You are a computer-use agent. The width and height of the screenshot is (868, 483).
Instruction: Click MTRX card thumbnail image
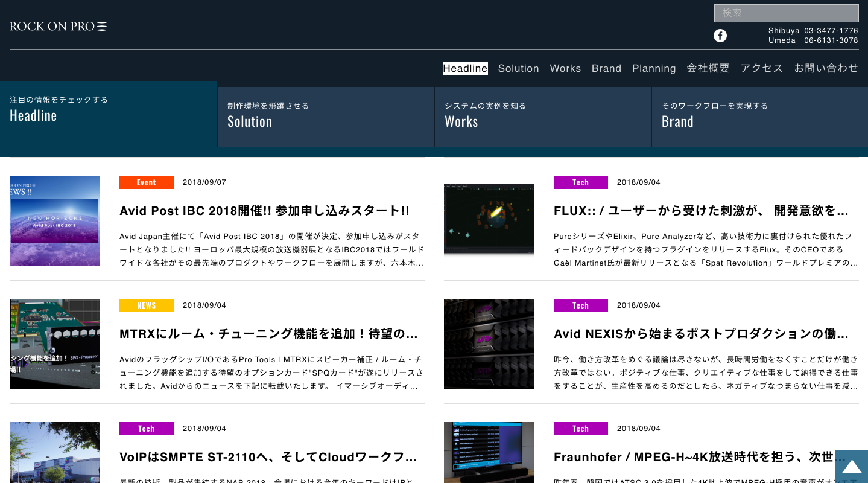click(55, 344)
